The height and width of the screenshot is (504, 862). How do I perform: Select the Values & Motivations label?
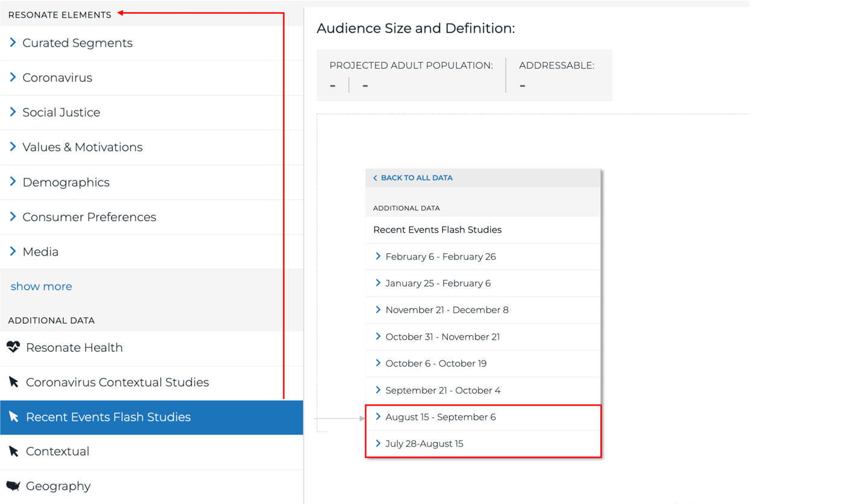point(83,147)
